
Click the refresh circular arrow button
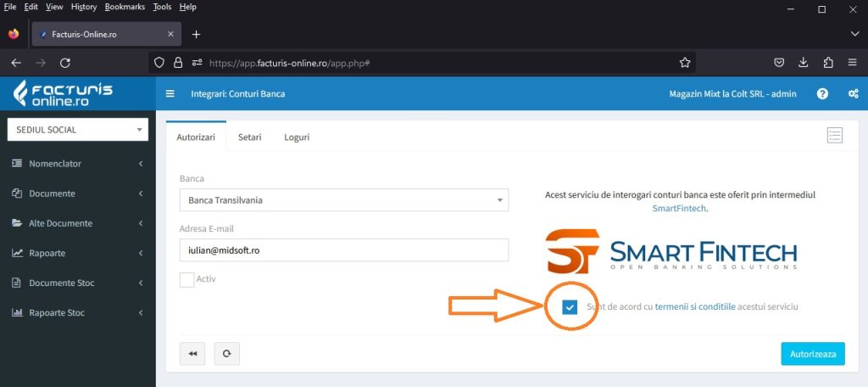(x=227, y=354)
